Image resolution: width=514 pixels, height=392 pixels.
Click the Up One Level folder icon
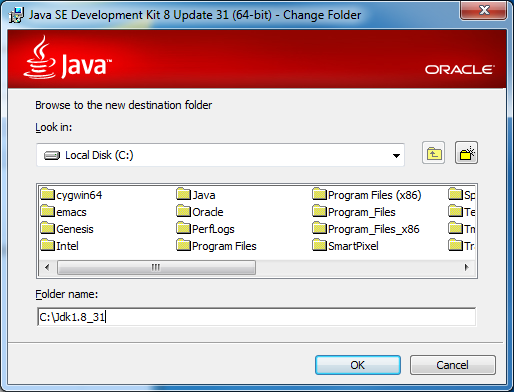point(433,153)
